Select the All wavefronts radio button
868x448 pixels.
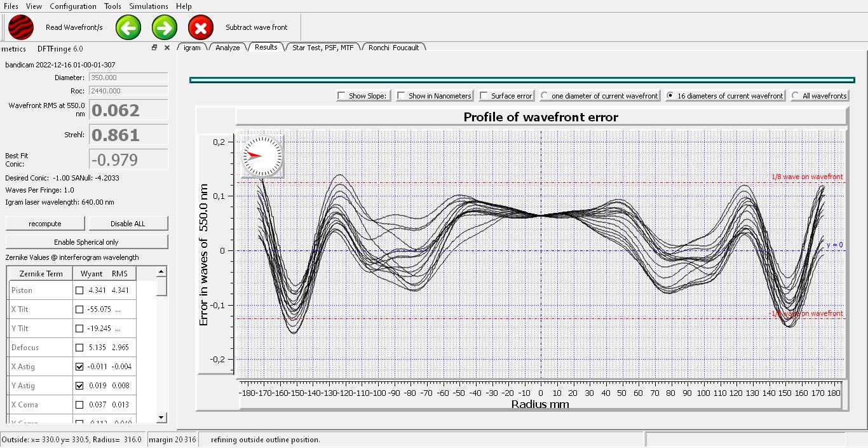796,96
